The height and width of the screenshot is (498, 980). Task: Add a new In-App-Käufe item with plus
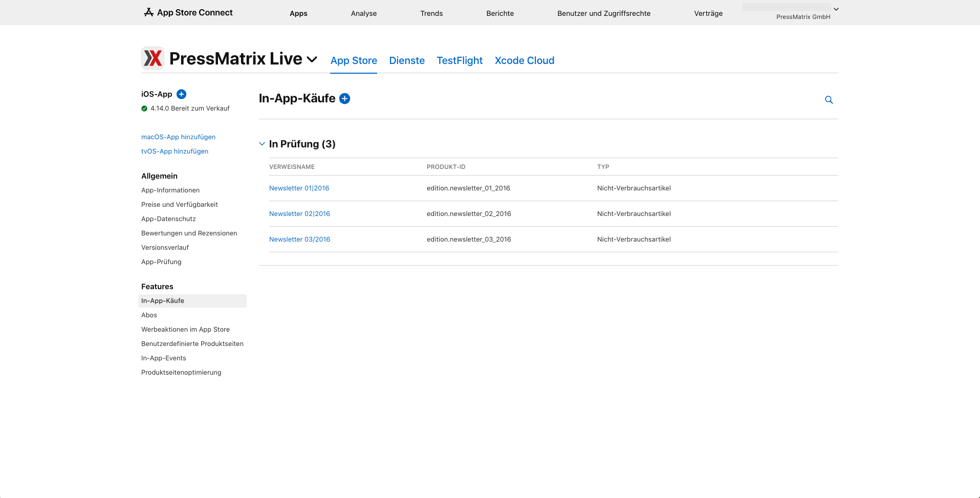coord(345,98)
